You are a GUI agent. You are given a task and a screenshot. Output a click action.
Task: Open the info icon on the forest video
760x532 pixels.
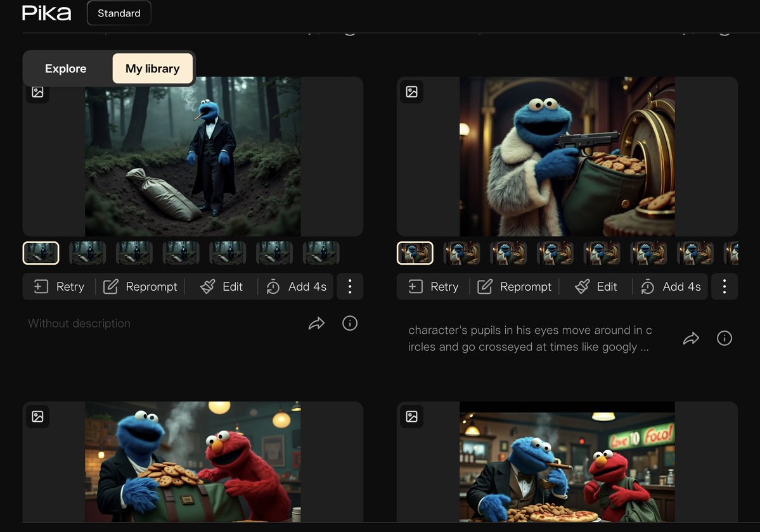pyautogui.click(x=350, y=323)
